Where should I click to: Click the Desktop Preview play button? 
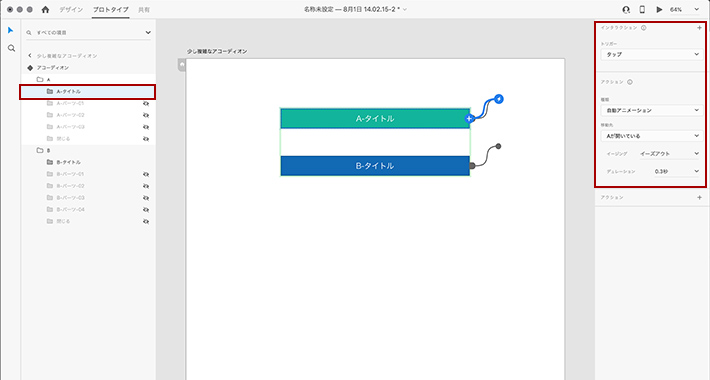click(x=659, y=10)
